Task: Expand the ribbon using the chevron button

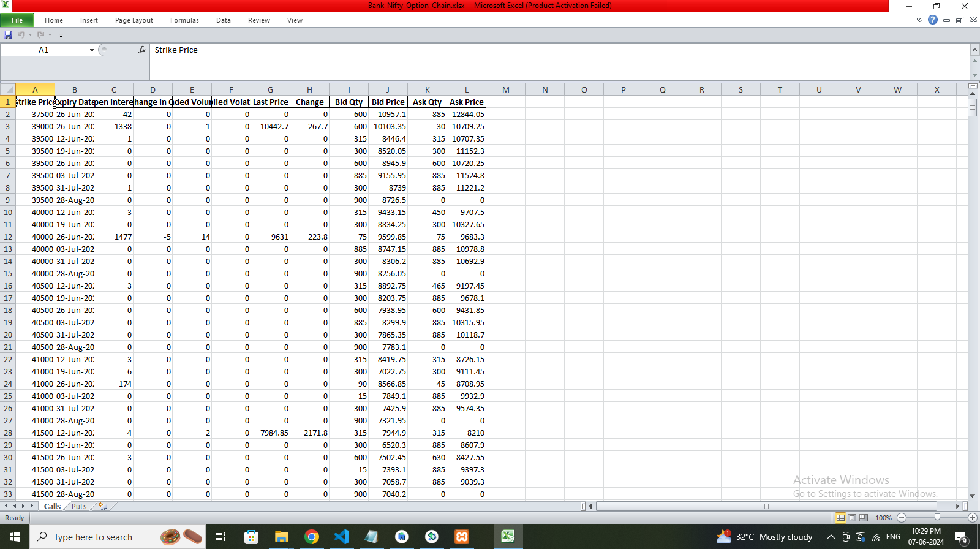Action: 919,20
